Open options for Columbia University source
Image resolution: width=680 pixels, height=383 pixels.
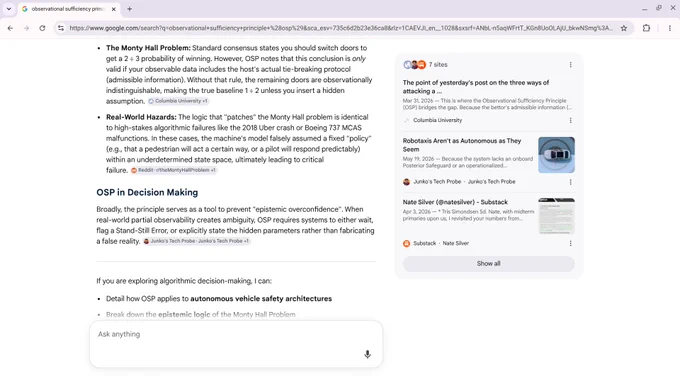570,120
